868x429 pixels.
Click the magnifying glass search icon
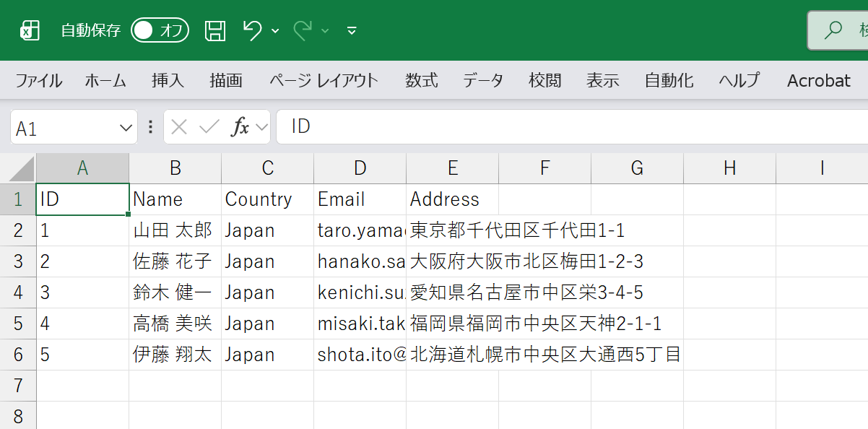834,30
